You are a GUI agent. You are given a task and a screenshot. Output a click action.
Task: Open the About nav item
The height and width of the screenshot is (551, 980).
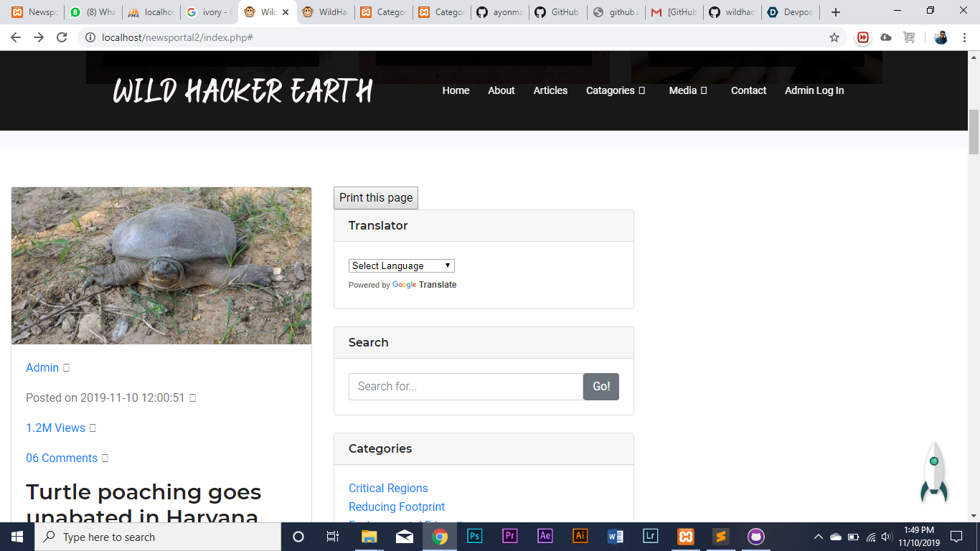[501, 90]
